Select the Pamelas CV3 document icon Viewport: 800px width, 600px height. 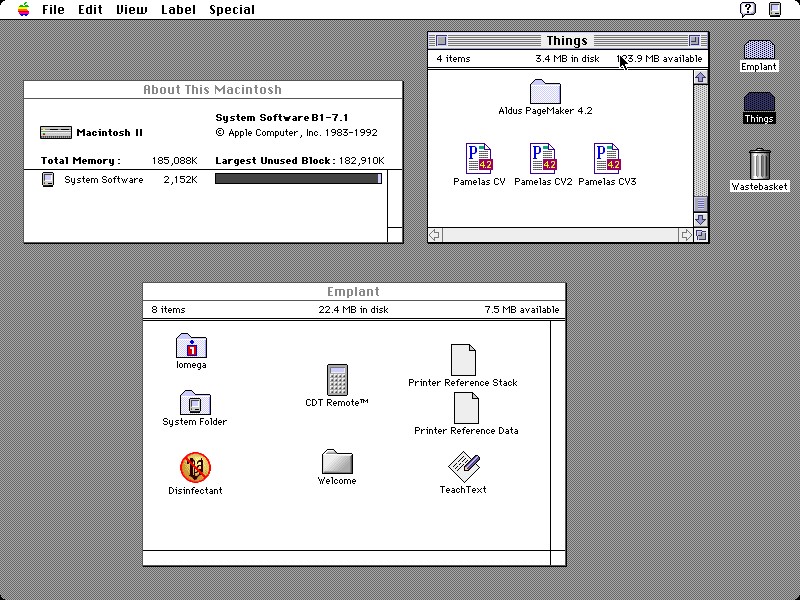(607, 159)
